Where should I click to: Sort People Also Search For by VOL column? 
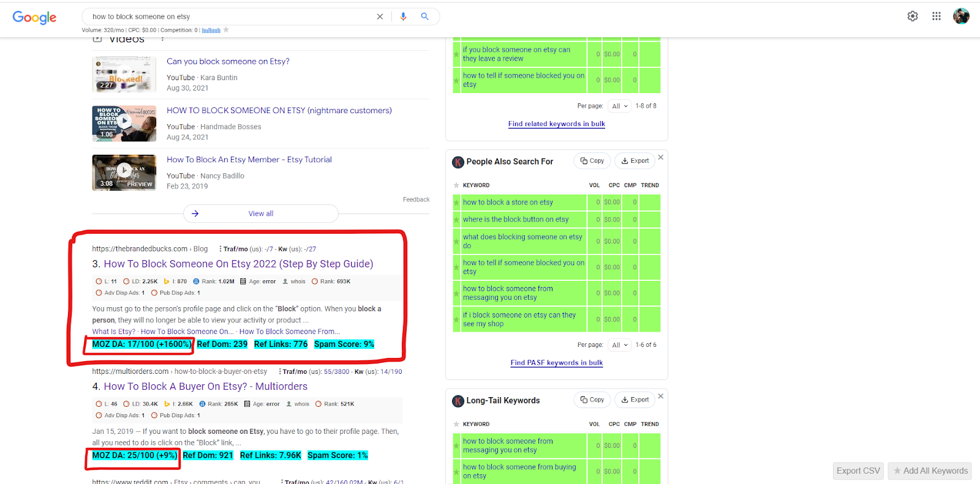(594, 185)
